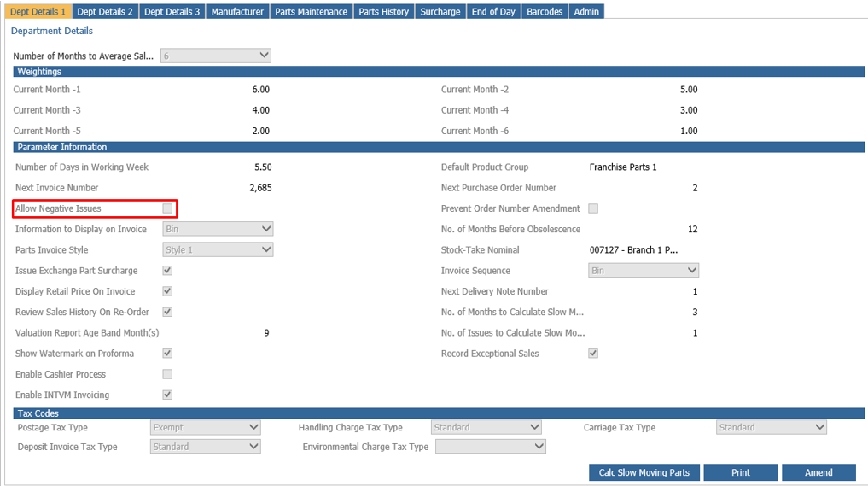The height and width of the screenshot is (486, 868).
Task: Tick the Allow Negative Issues checkbox
Action: (167, 208)
